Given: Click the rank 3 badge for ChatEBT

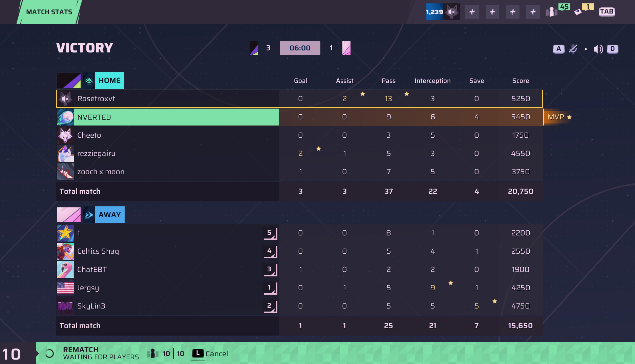Looking at the screenshot, I should (x=270, y=270).
